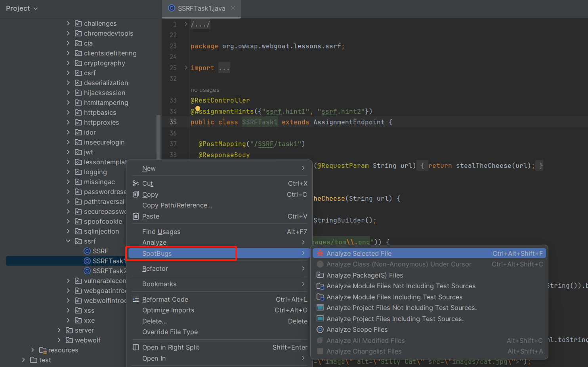Choose Override File Type

click(220, 332)
